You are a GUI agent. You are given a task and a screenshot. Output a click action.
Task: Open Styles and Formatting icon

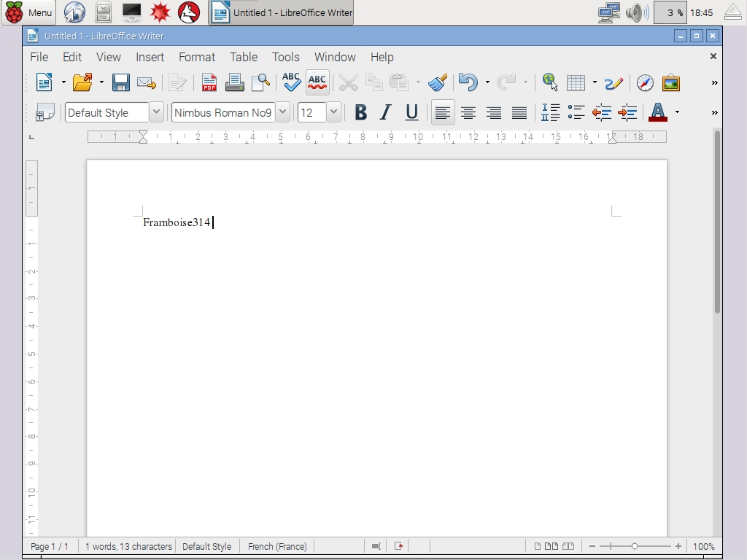[x=45, y=112]
